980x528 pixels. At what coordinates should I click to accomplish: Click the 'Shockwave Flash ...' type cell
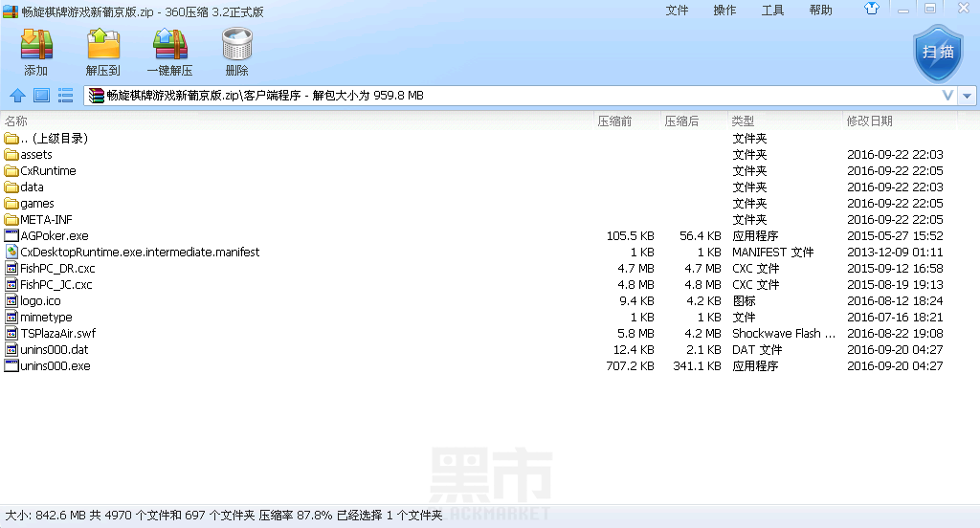pyautogui.click(x=784, y=333)
